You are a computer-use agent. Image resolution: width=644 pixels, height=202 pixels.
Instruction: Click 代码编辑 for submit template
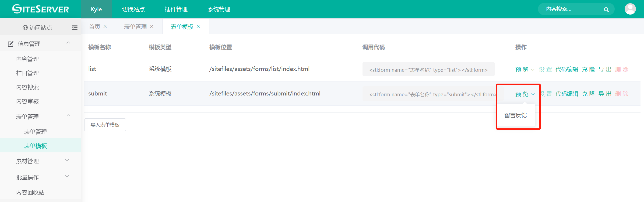(x=567, y=94)
